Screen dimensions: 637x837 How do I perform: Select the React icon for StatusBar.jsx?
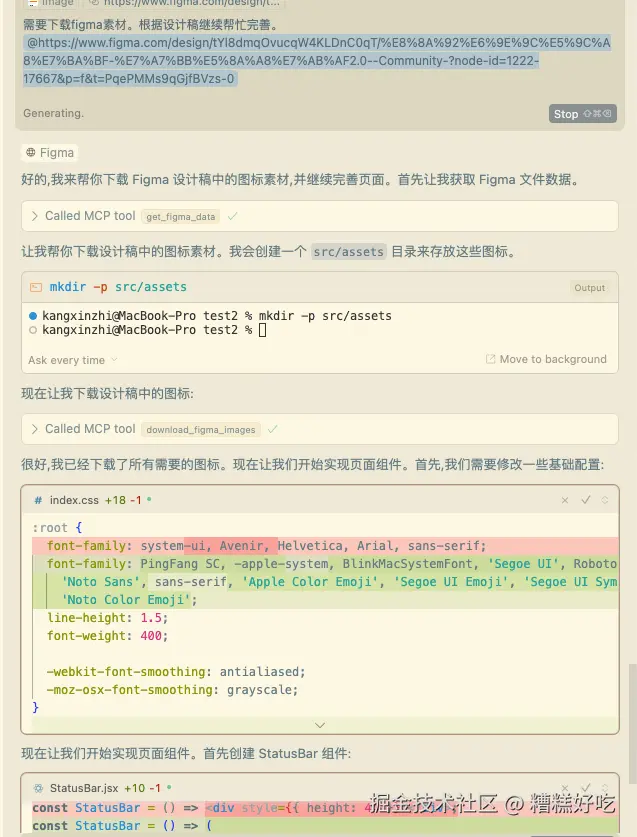pos(38,788)
